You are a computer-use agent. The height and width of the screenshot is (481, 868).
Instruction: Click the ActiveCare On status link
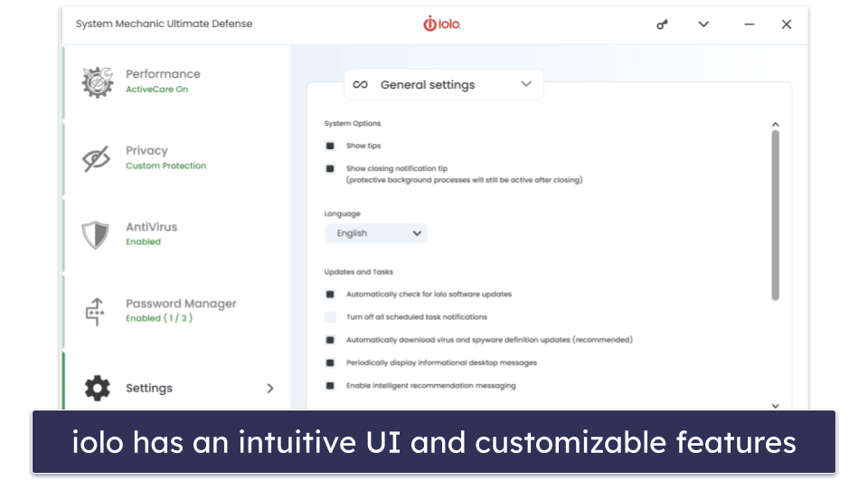[x=156, y=90]
